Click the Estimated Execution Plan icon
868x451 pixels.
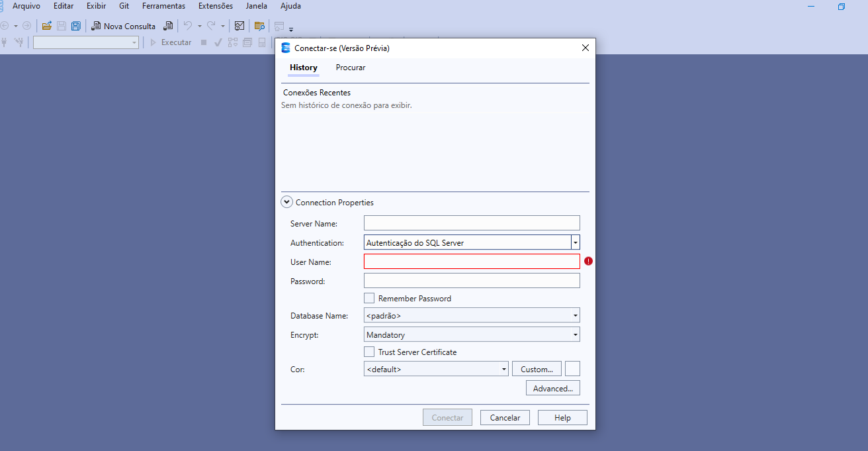[x=233, y=42]
